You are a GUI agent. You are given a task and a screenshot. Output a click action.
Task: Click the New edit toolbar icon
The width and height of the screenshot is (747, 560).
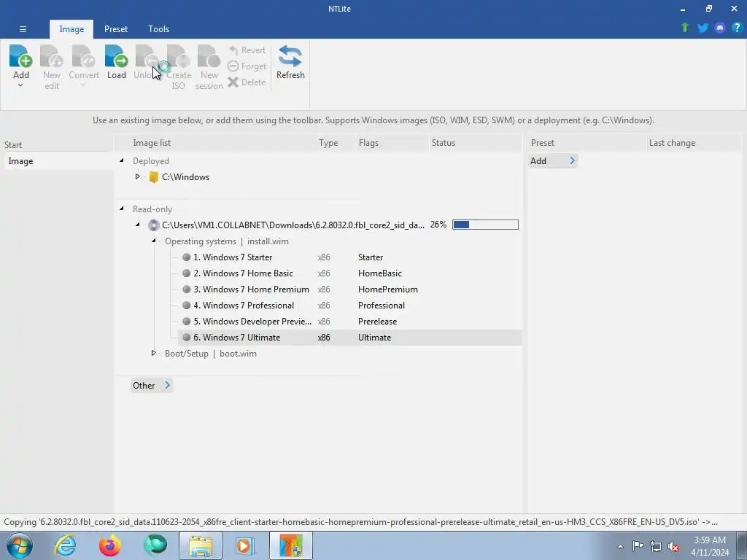coord(52,56)
